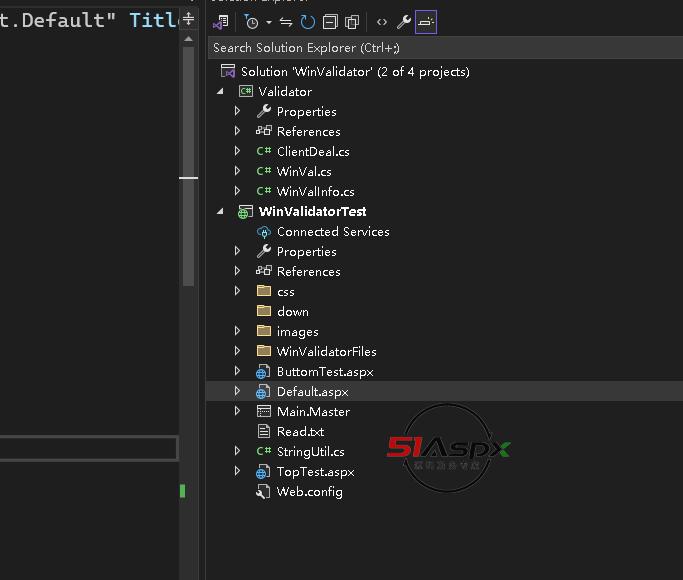
Task: Expand the ClientDeal.cs file node
Action: pos(237,152)
